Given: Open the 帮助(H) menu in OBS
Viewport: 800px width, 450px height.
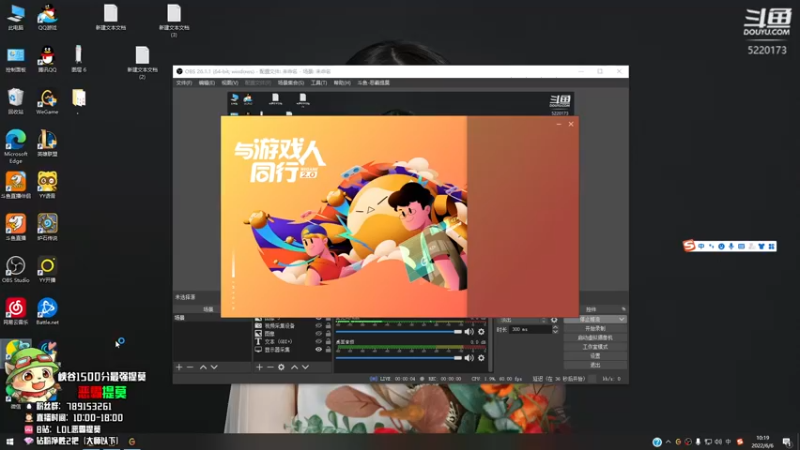Looking at the screenshot, I should (x=342, y=83).
